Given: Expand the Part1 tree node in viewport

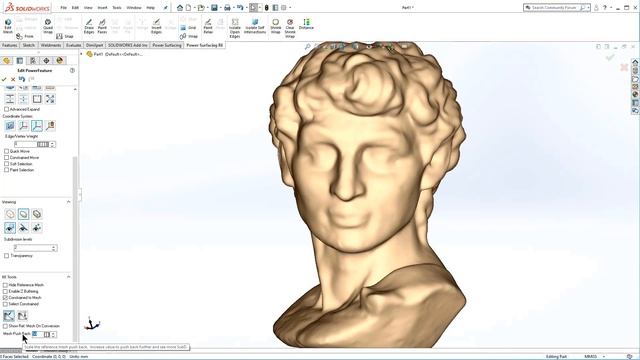Looking at the screenshot, I should [81, 54].
